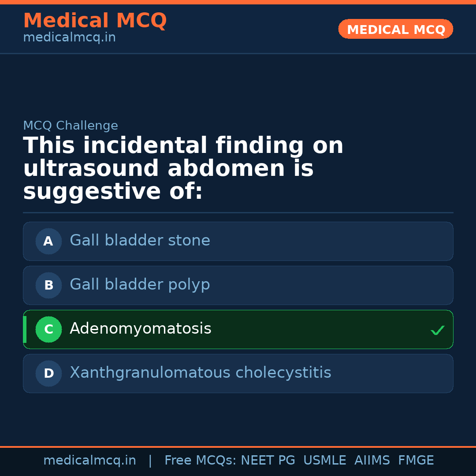Click the Free MCQs footer text

pos(200,461)
